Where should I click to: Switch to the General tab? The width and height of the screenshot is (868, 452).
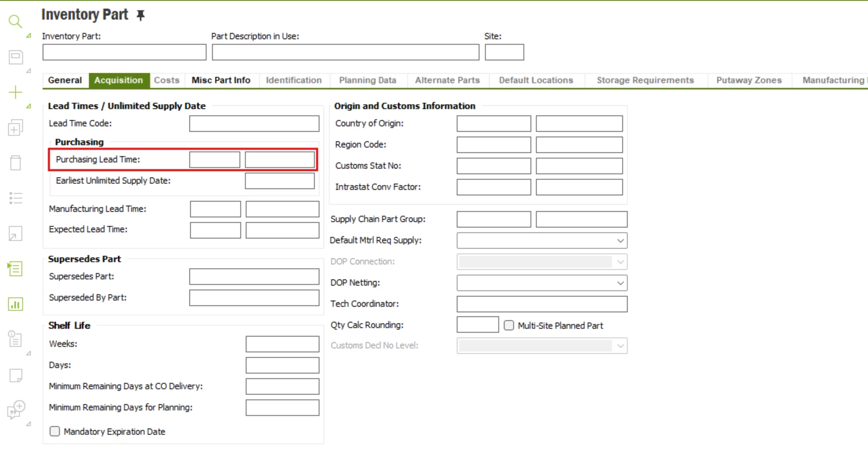coord(65,80)
